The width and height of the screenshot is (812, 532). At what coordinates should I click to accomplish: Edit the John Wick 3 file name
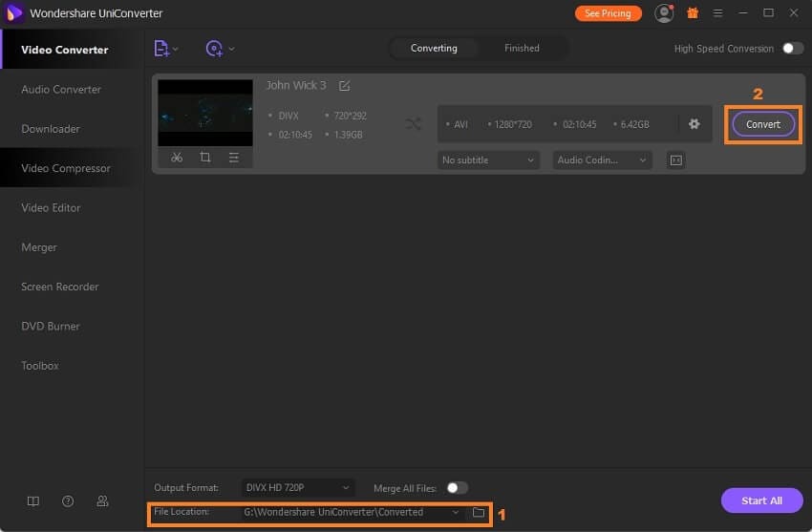pyautogui.click(x=344, y=85)
